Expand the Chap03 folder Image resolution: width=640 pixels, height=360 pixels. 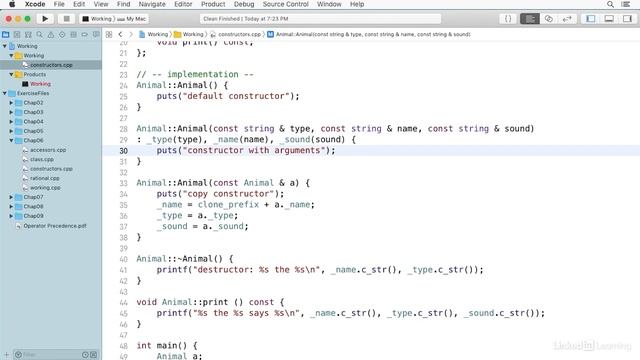11,112
